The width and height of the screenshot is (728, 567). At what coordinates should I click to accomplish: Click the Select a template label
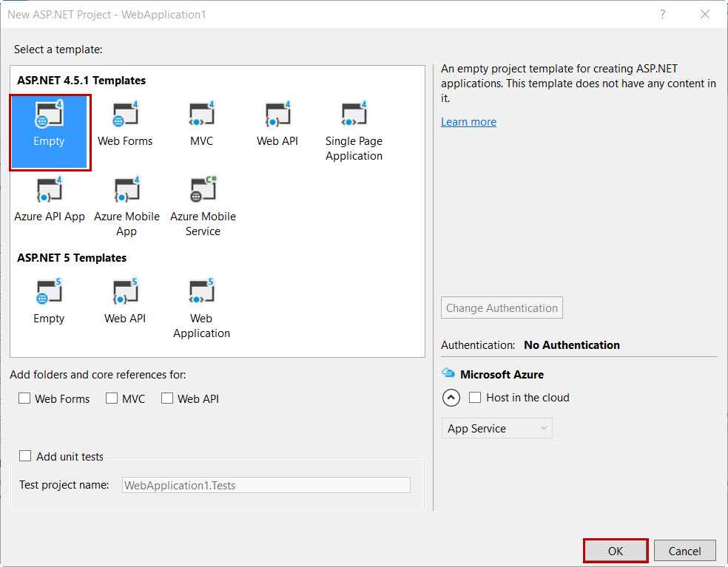(x=58, y=50)
